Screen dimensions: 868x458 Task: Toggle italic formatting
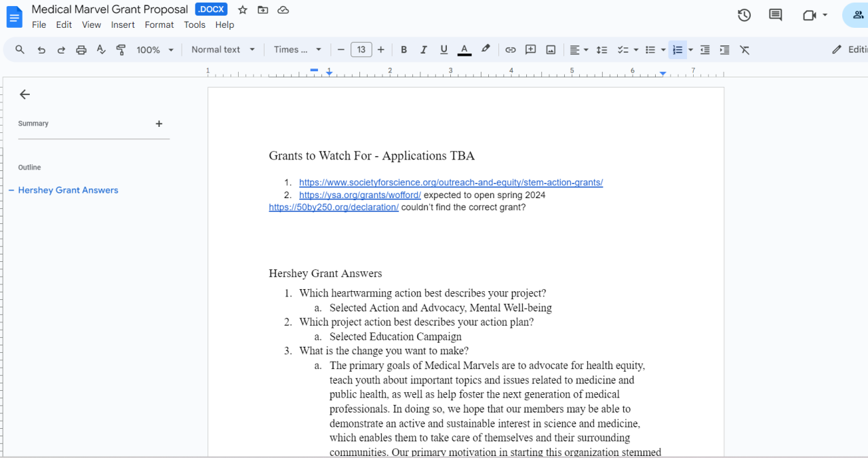tap(424, 50)
